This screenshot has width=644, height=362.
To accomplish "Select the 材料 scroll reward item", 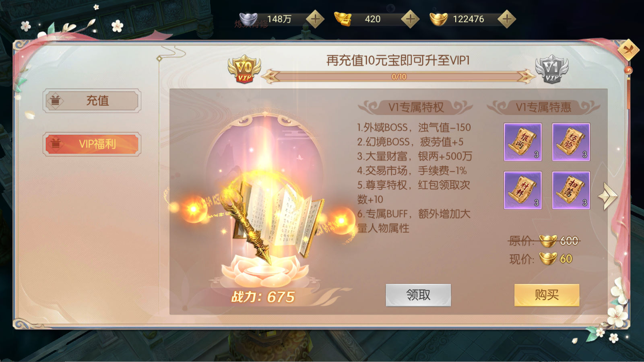I will pos(523,190).
